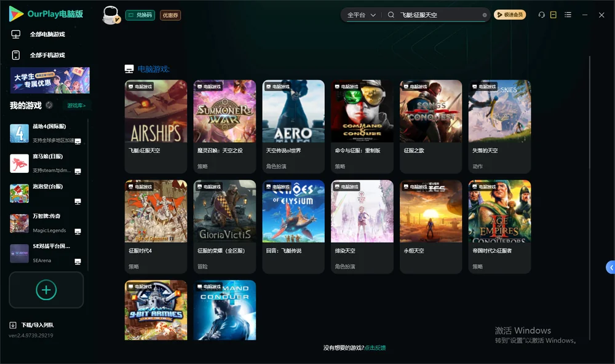Refresh the 我的游戏 list
Viewport: 615px width, 364px height.
(x=49, y=105)
